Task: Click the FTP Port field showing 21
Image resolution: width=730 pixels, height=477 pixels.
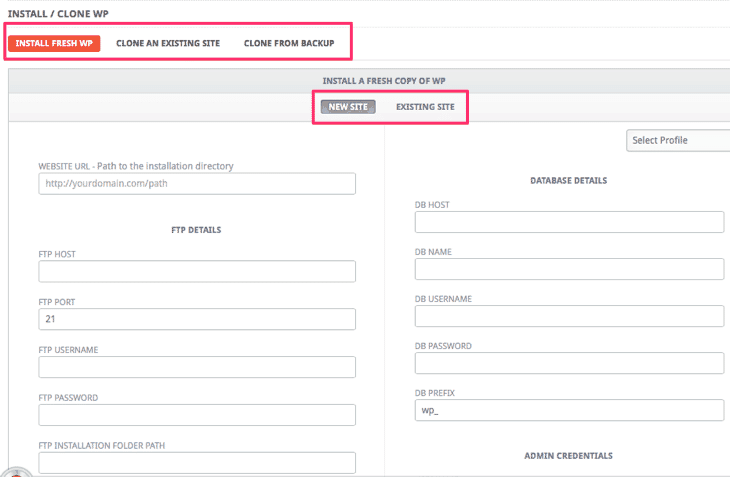Action: click(197, 319)
